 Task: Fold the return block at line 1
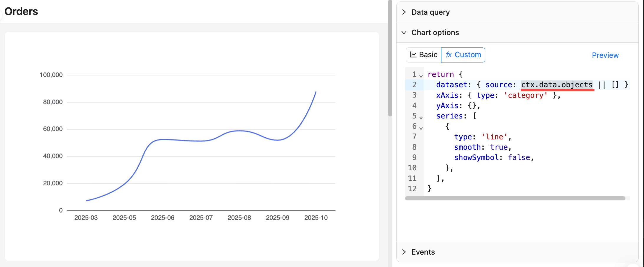coord(421,76)
